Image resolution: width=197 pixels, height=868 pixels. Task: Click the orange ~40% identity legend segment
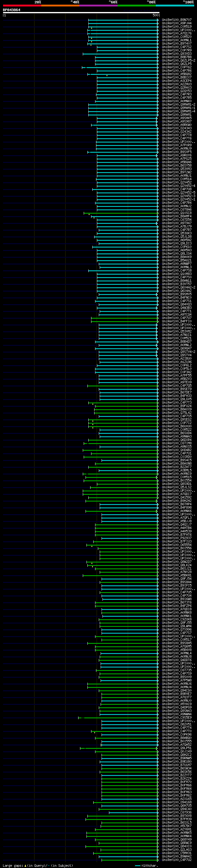[60, 6]
